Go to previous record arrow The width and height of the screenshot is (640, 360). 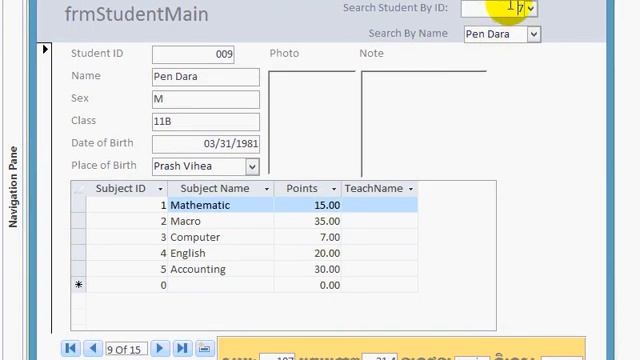point(93,348)
